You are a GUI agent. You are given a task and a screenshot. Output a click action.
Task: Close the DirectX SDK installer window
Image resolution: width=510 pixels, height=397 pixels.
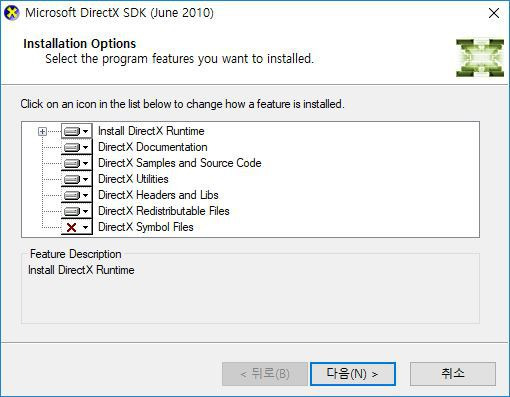coord(494,13)
